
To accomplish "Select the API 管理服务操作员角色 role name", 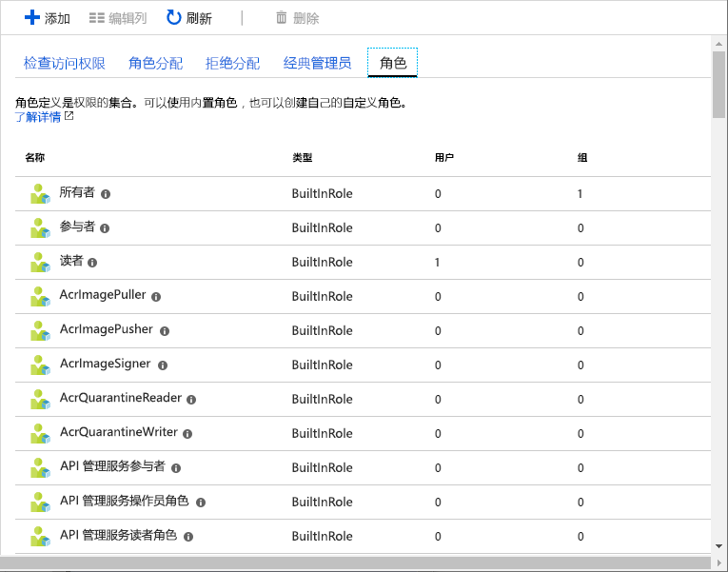I will [125, 501].
